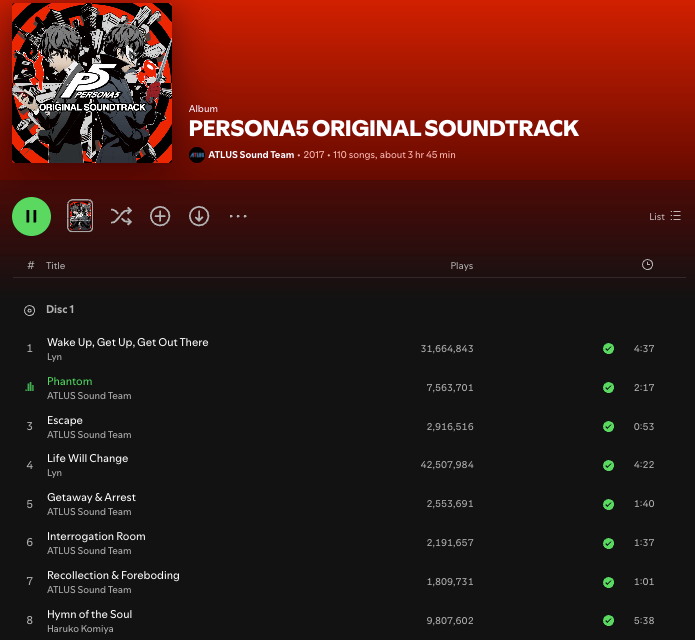The height and width of the screenshot is (640, 695).
Task: Toggle saved checkmark on Recollection & Foreboding row
Action: point(609,582)
